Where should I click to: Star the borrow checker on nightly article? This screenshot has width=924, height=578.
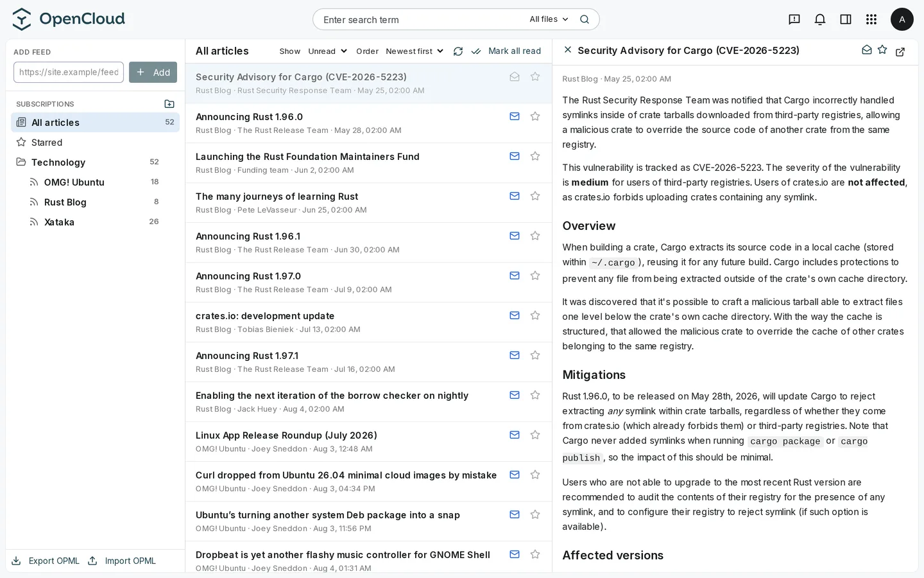point(535,395)
